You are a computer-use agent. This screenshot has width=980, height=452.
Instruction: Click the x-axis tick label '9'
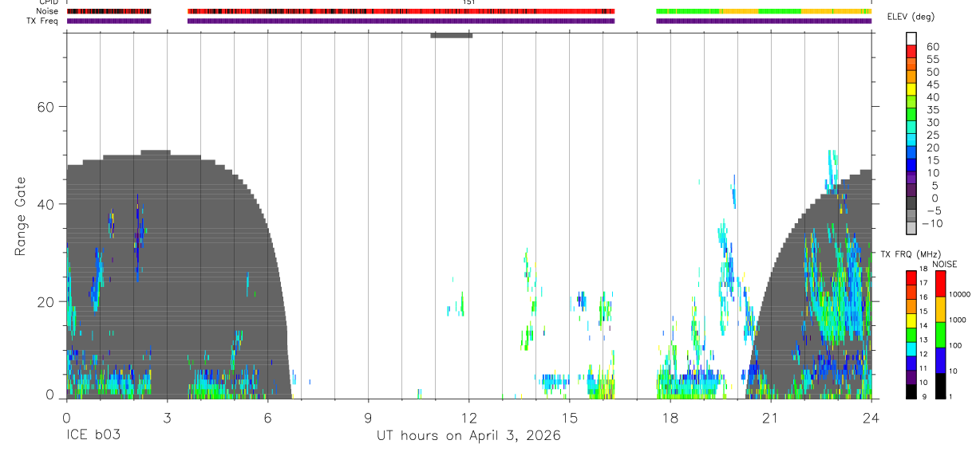coord(368,417)
